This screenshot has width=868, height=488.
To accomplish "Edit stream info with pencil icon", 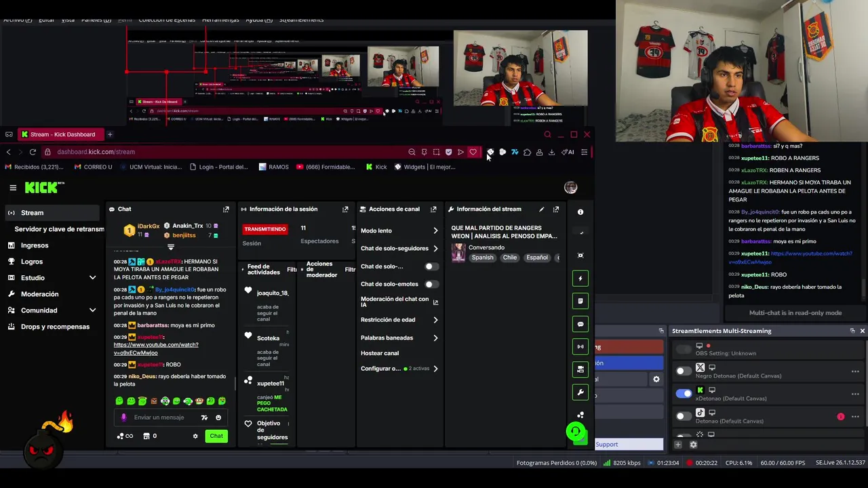I will [x=541, y=209].
